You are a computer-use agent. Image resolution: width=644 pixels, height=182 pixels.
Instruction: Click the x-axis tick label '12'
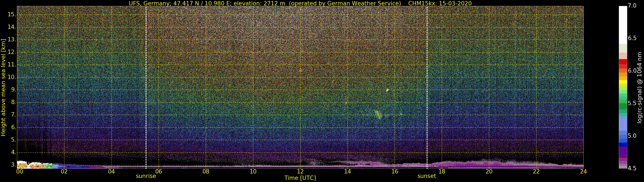(300, 172)
